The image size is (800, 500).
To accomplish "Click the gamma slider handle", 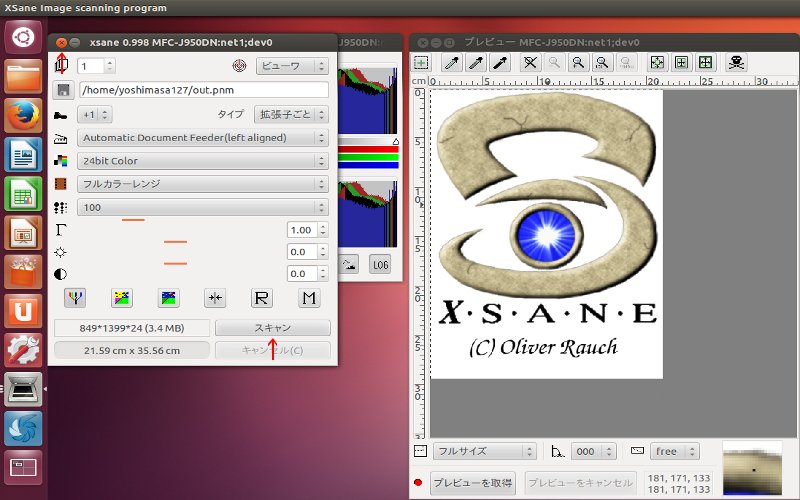I will (133, 220).
